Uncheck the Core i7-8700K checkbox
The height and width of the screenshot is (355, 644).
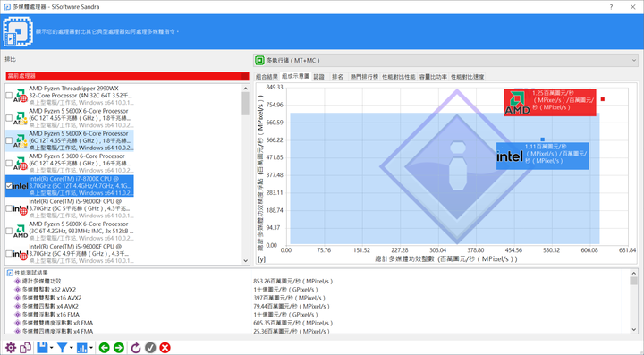9,186
